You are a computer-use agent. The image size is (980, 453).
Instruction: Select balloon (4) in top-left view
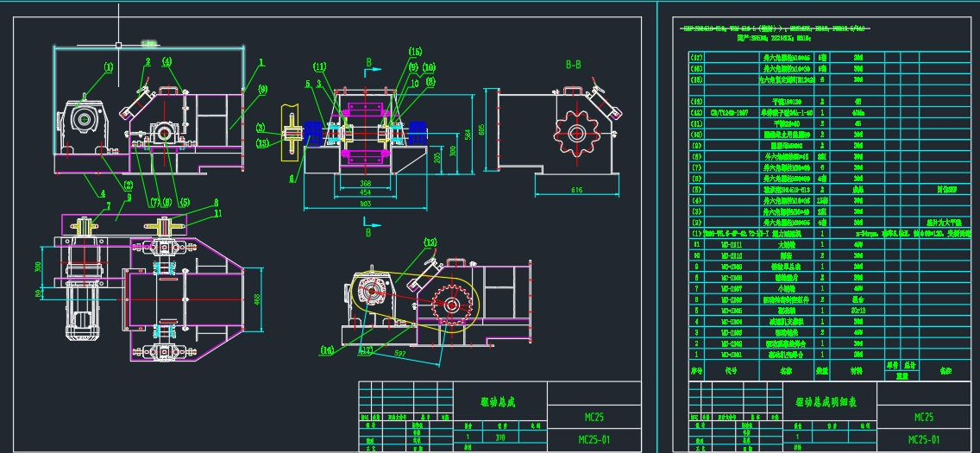166,61
